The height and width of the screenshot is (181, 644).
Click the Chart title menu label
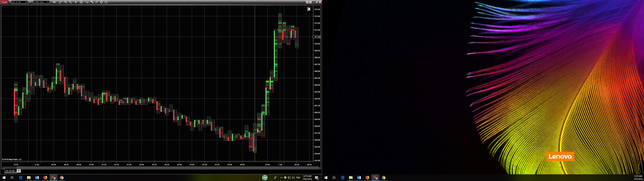[4, 2]
